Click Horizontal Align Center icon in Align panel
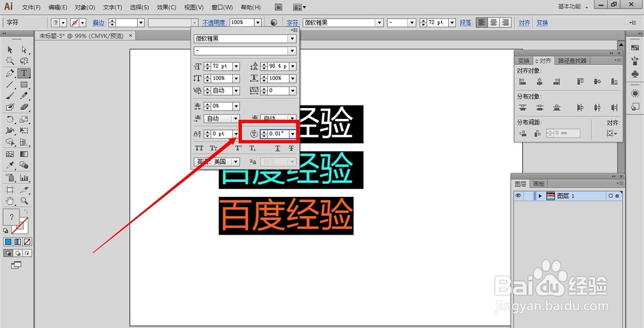This screenshot has height=328, width=644. [x=540, y=82]
